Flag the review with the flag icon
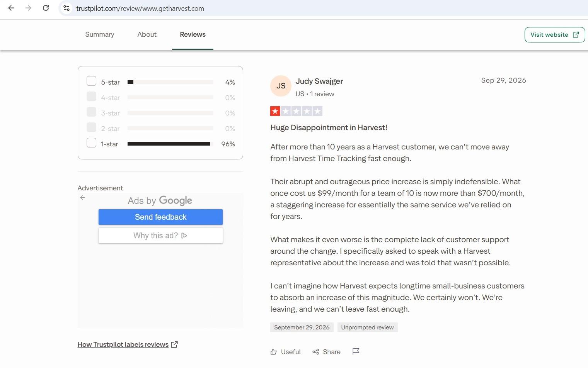 pyautogui.click(x=356, y=351)
